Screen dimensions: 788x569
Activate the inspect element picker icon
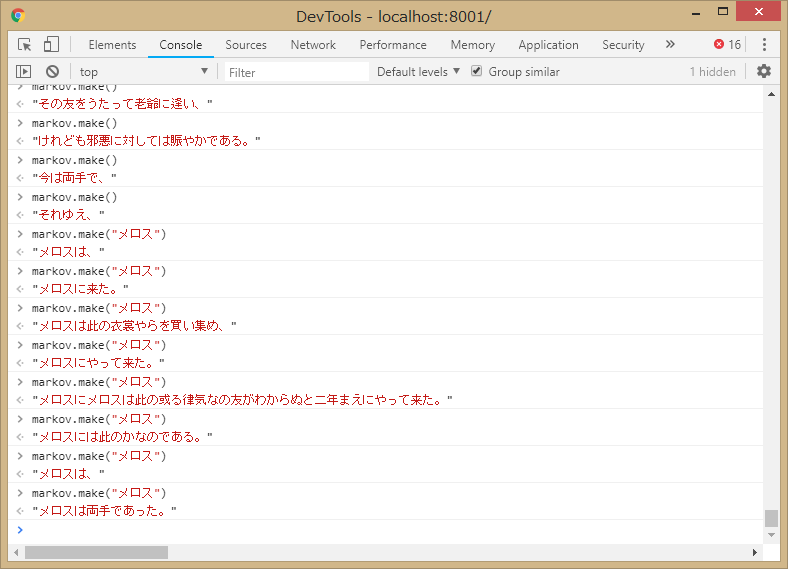click(x=25, y=45)
